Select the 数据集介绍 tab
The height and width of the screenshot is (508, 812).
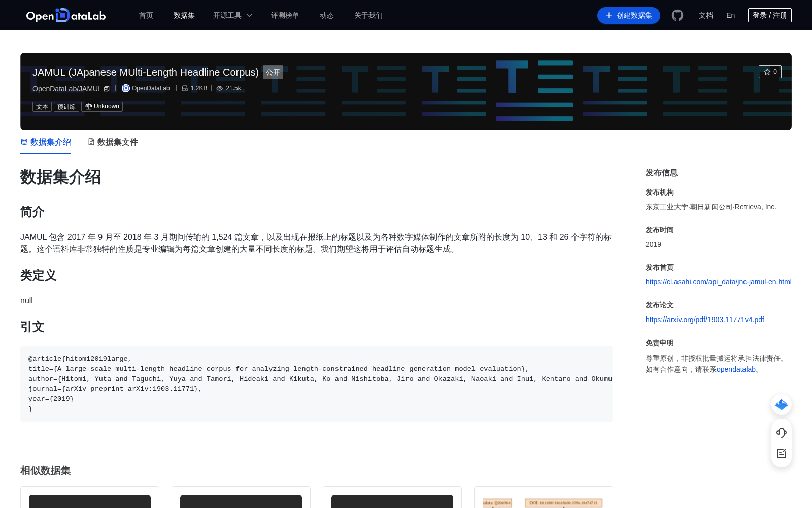[46, 142]
